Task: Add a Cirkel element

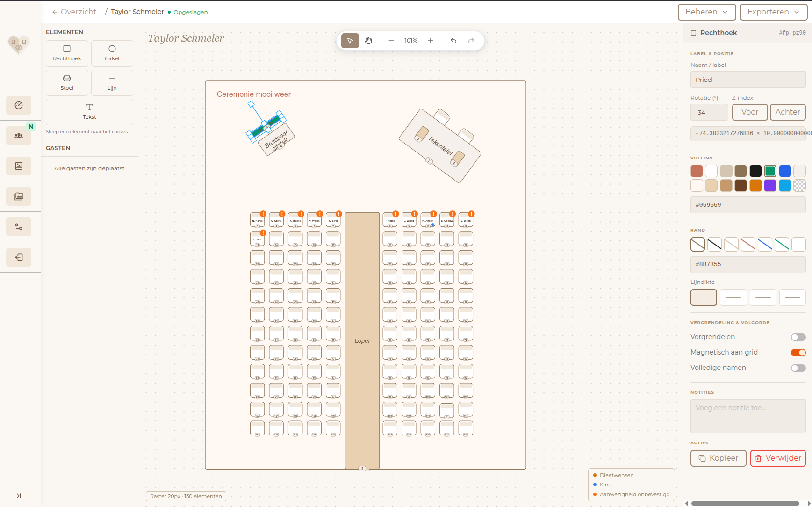Action: (x=112, y=53)
